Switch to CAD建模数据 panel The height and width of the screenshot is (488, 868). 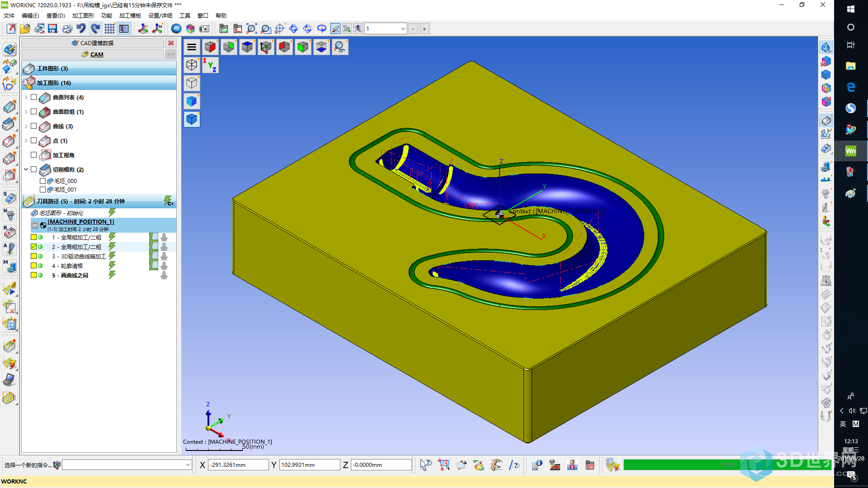coord(93,43)
